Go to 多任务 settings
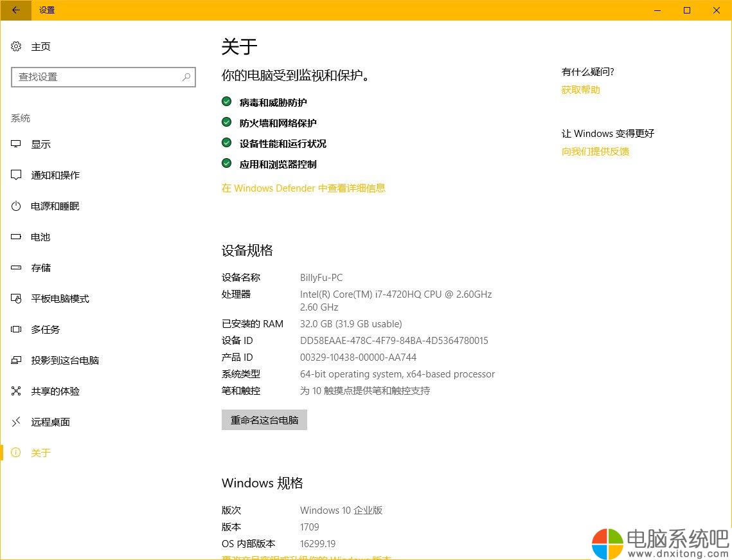The image size is (732, 560). click(45, 329)
